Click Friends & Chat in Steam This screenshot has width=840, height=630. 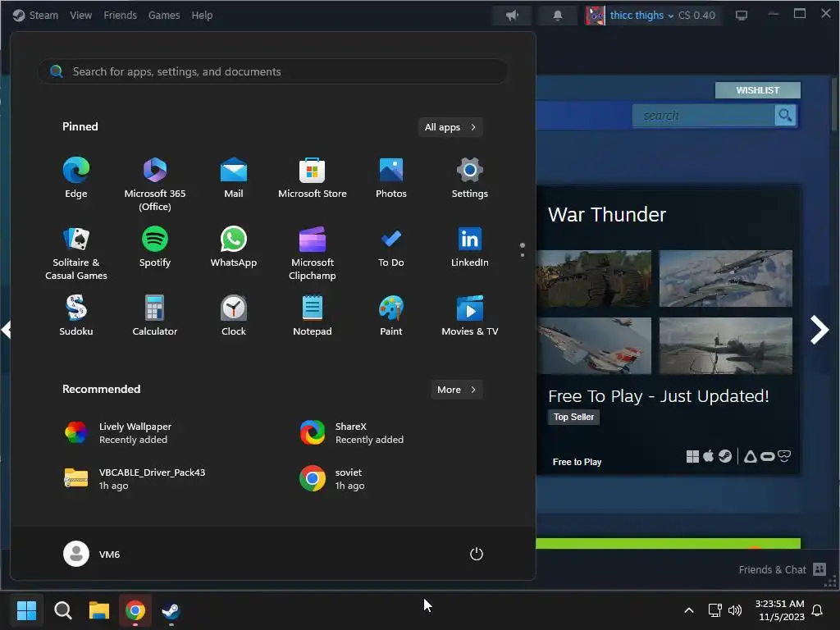[772, 570]
